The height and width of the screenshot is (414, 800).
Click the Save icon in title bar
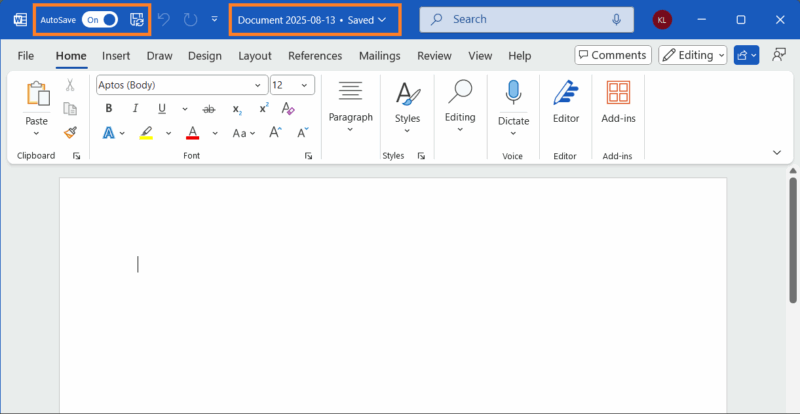click(x=137, y=20)
